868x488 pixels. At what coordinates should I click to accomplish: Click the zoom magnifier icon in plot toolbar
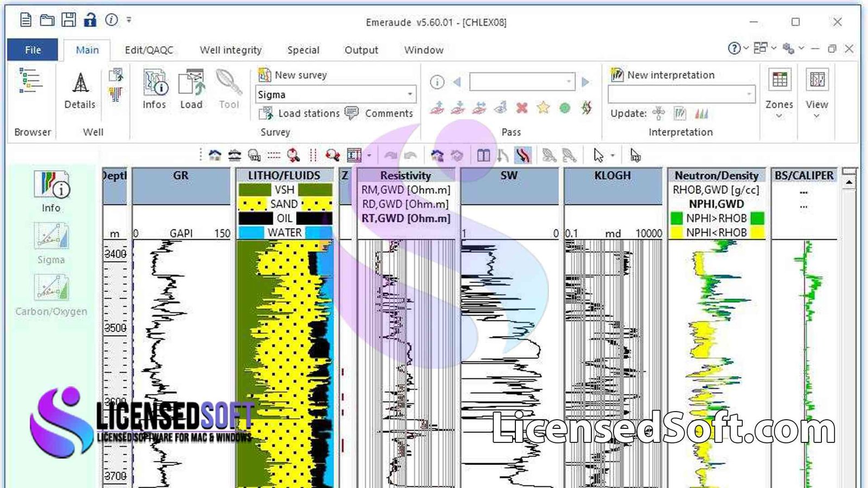coord(293,156)
